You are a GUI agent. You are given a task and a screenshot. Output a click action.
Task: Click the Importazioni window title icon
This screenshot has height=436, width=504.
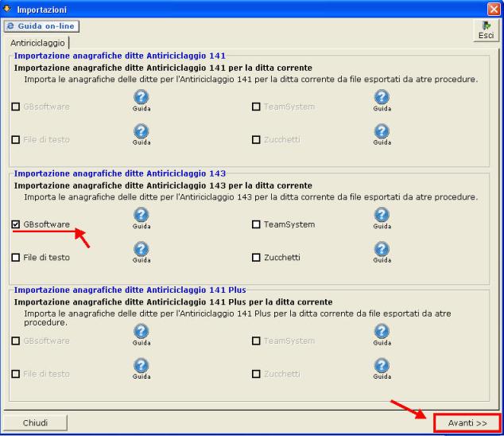6,9
